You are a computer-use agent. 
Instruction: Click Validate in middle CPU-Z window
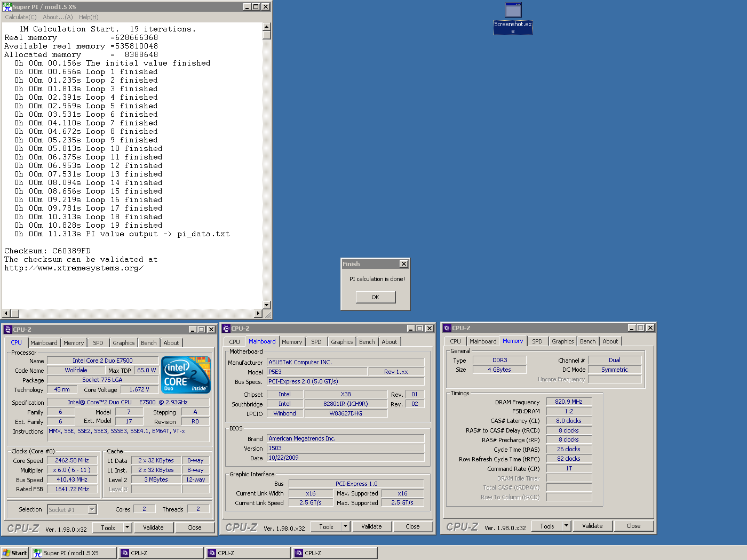point(371,526)
